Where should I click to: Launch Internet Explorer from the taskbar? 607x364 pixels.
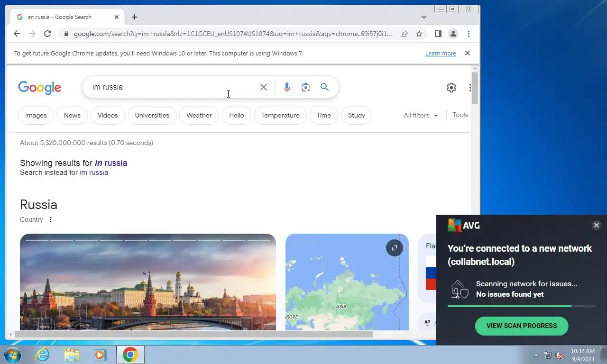(x=43, y=355)
